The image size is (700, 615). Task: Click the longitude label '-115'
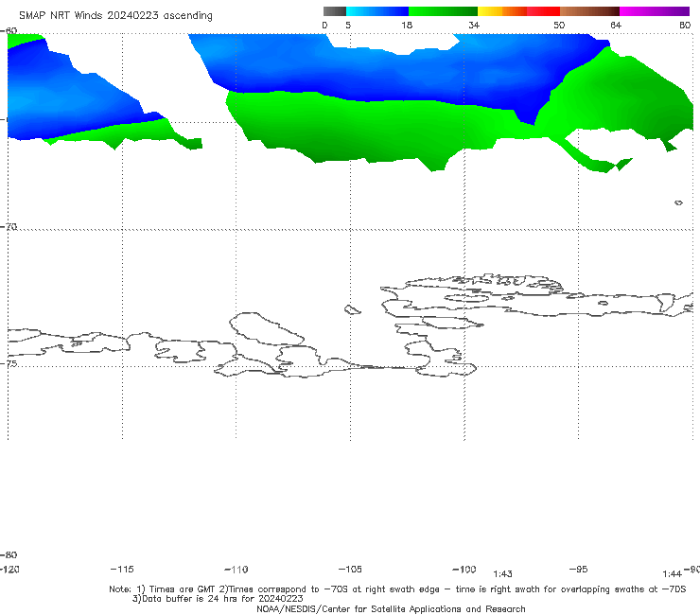pyautogui.click(x=122, y=570)
